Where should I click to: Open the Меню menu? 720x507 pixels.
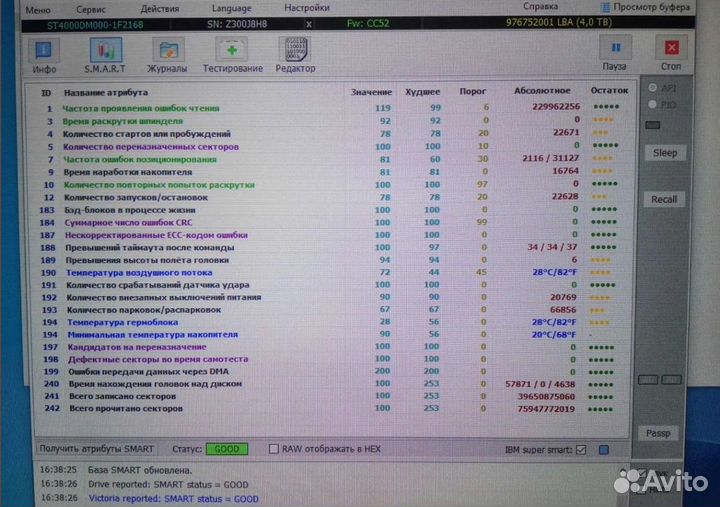37,7
